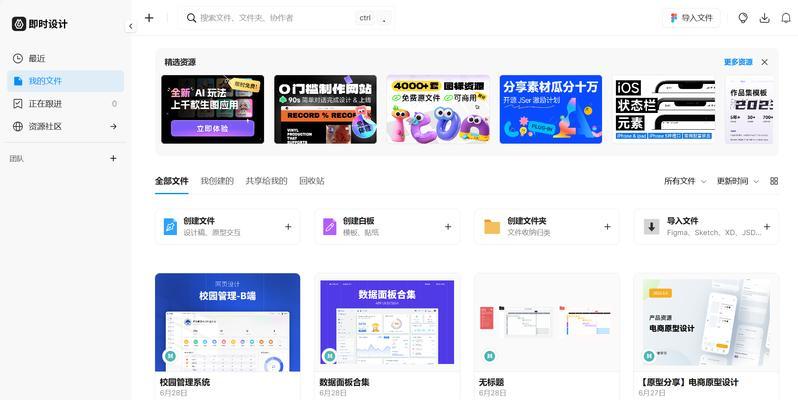Toggle grid view layout icon
The image size is (798, 400).
(x=774, y=181)
